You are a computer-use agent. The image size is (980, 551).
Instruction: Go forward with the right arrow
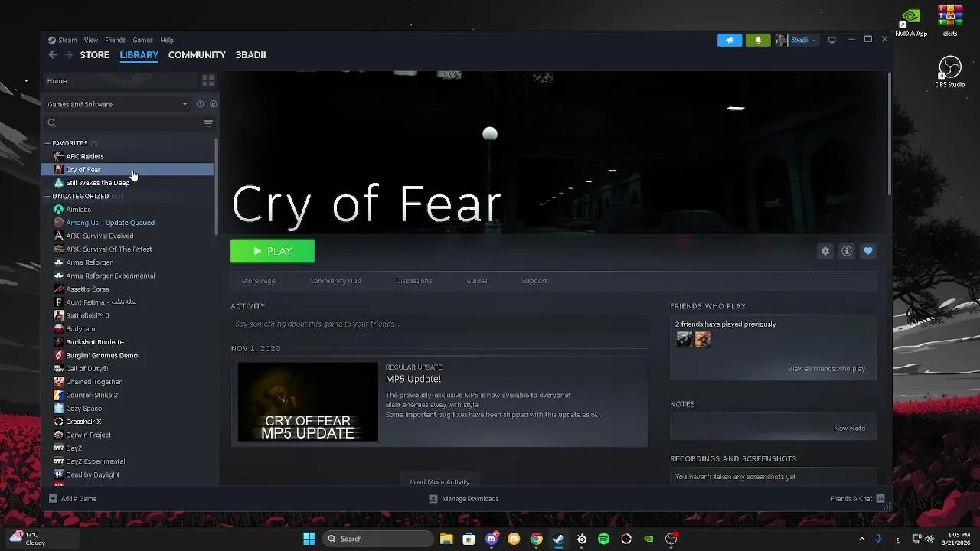point(69,54)
